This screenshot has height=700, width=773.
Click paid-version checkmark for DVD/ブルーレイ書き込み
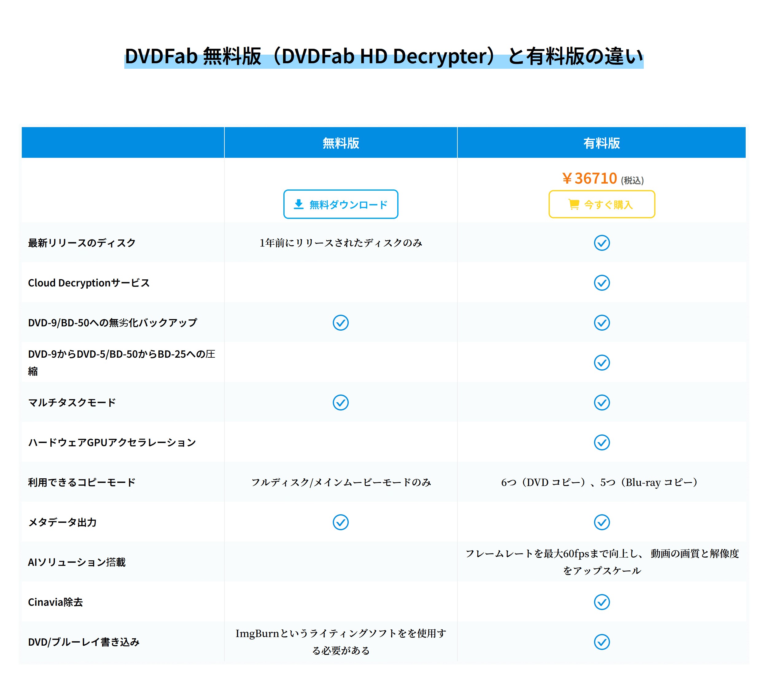[x=602, y=642]
